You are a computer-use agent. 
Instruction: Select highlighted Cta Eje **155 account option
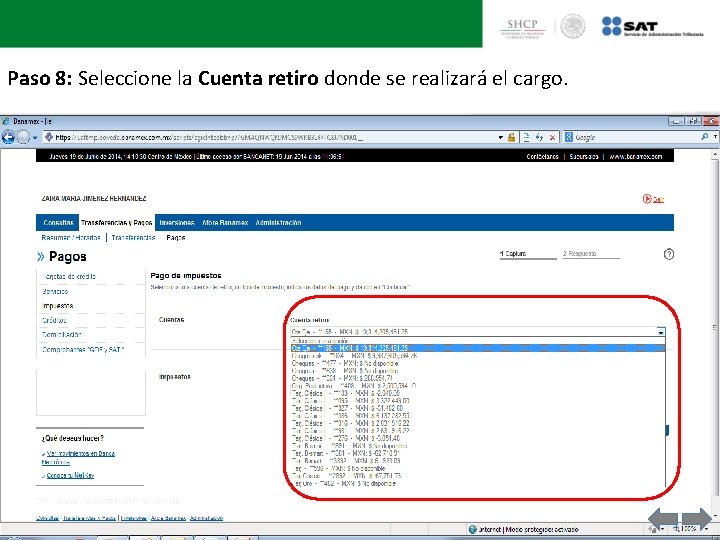(478, 348)
